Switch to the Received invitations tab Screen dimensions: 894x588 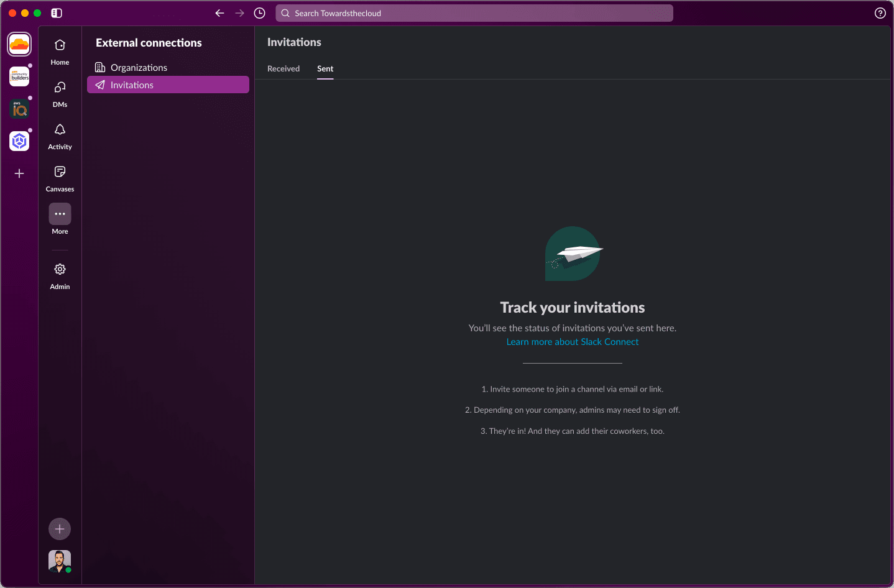[x=283, y=68]
